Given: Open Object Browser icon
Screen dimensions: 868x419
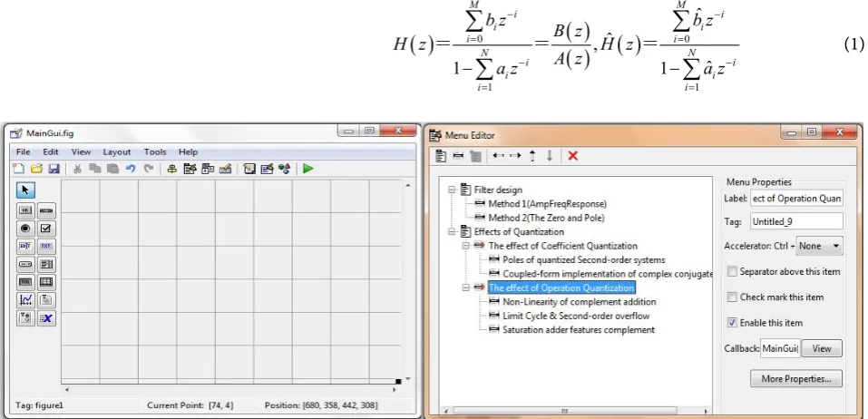Looking at the screenshot, I should [x=285, y=169].
